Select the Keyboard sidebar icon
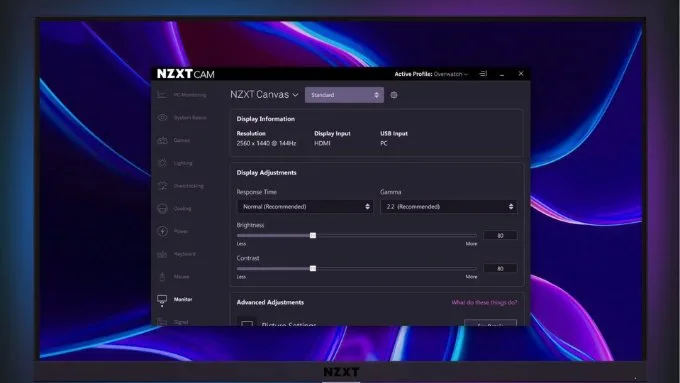Image resolution: width=680 pixels, height=383 pixels. click(162, 254)
